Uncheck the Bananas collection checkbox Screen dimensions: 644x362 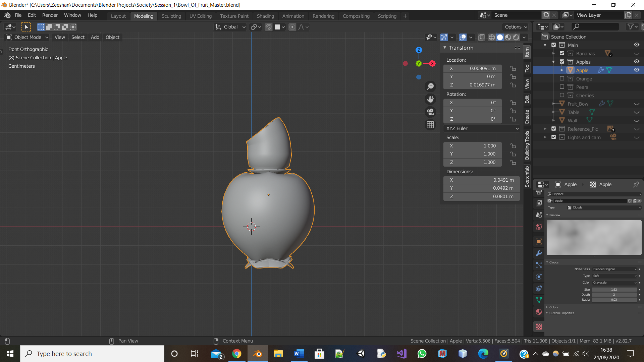562,53
